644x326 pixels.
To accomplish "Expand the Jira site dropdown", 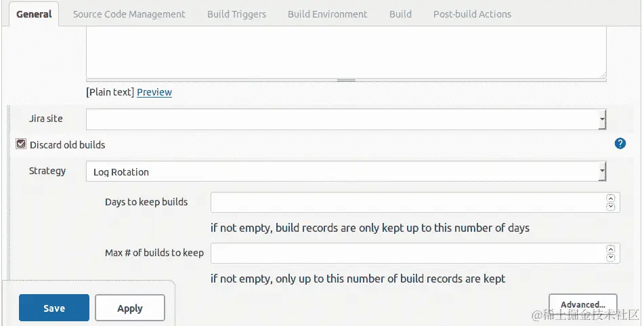I will click(346, 119).
